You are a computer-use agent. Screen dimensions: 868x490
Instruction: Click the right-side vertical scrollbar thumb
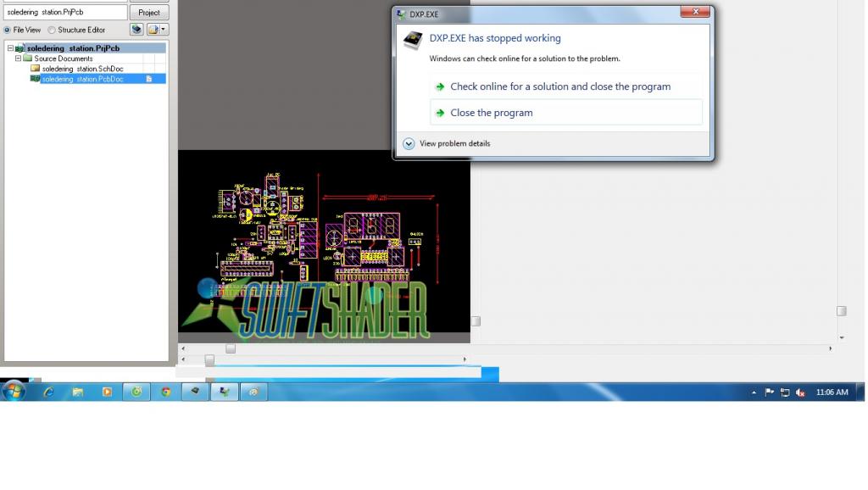coord(842,311)
